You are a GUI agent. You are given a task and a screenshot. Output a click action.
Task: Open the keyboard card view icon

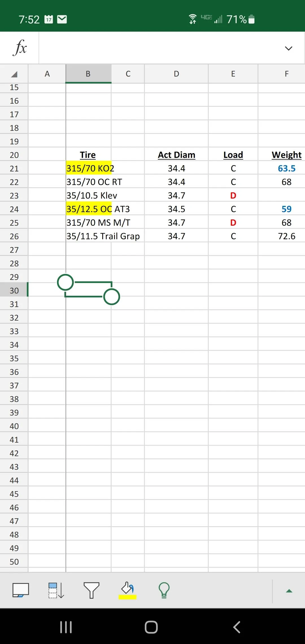[21, 590]
